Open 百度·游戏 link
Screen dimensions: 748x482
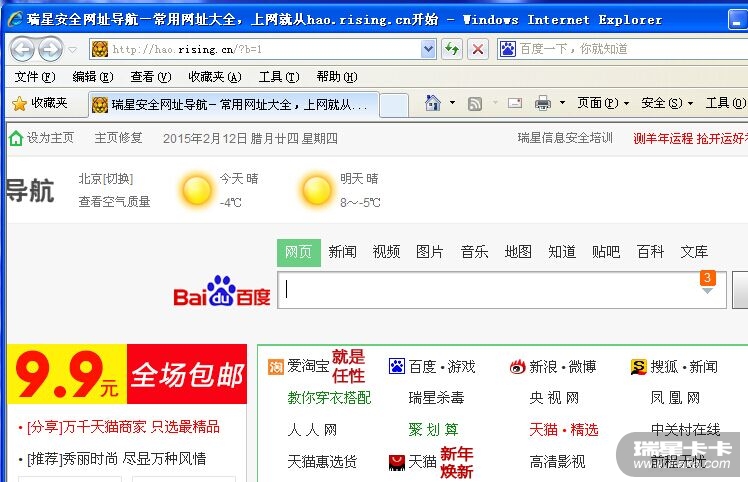[432, 367]
